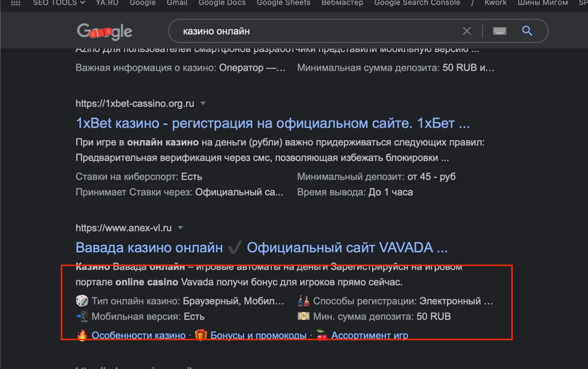
Task: Click the https://www.anex-vl.ru URL
Action: tap(124, 228)
